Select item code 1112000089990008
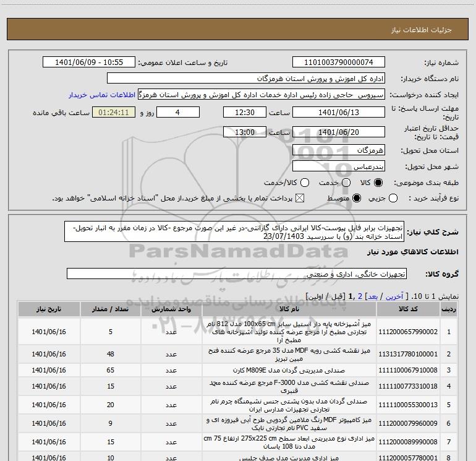 pyautogui.click(x=408, y=442)
